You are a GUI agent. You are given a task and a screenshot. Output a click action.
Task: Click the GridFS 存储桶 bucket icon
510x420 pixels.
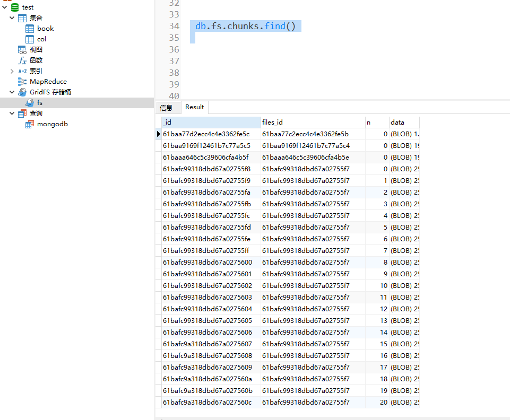click(22, 92)
